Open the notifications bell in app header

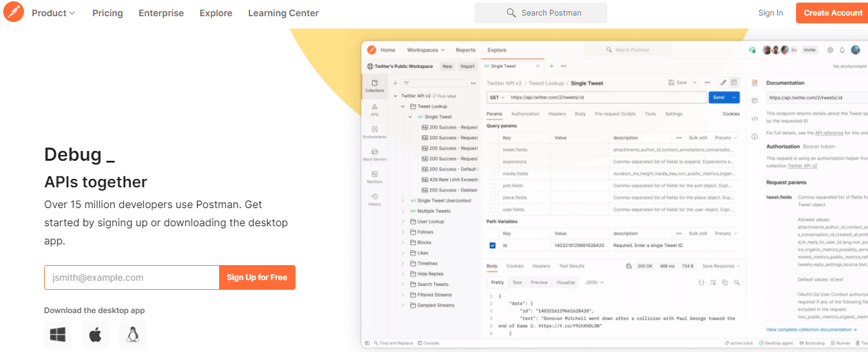842,50
